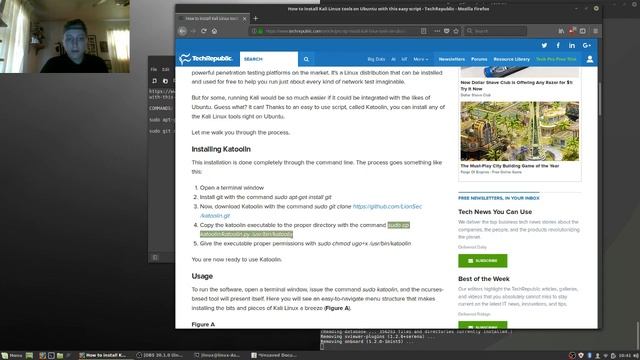Viewport: 640px width, 360px height.
Task: Click the TechRepublic SEARCH field
Action: [269, 59]
